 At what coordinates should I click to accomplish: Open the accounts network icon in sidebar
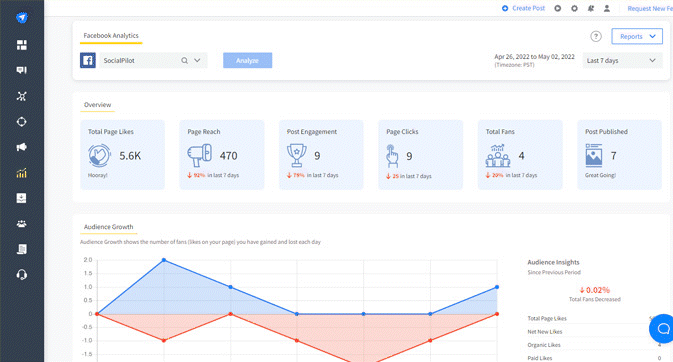click(21, 96)
